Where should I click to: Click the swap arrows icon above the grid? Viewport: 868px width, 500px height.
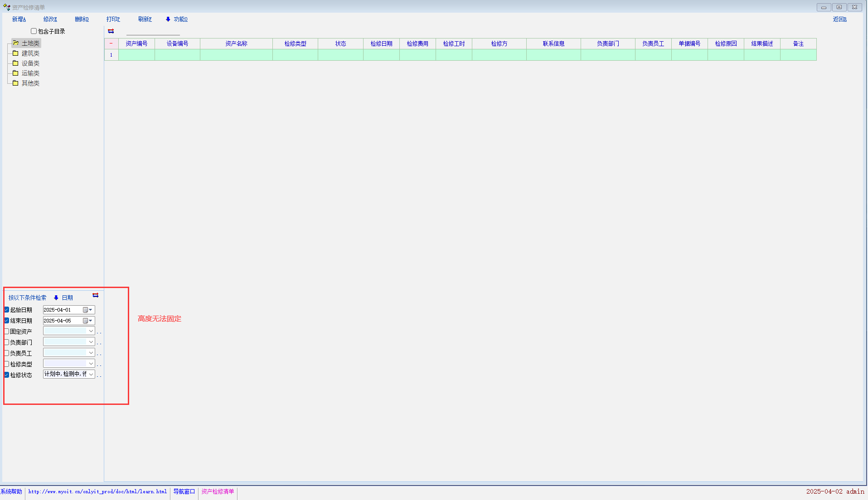pyautogui.click(x=111, y=31)
